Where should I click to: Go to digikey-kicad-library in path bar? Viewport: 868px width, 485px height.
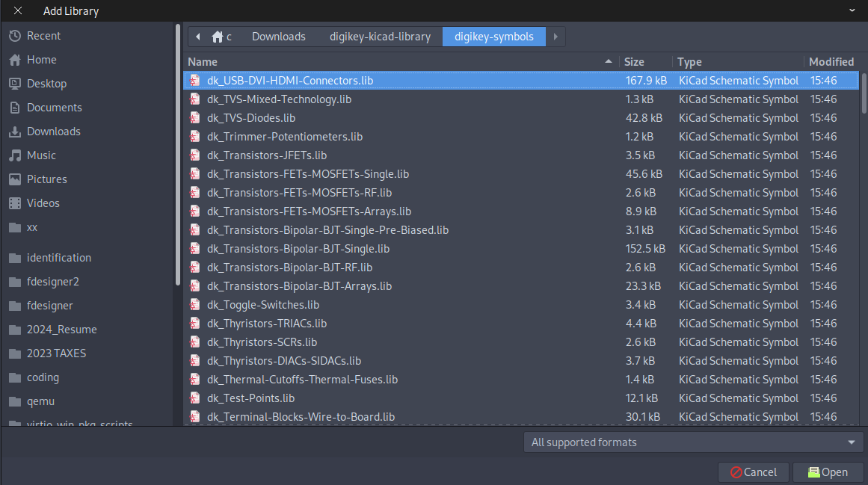[380, 37]
